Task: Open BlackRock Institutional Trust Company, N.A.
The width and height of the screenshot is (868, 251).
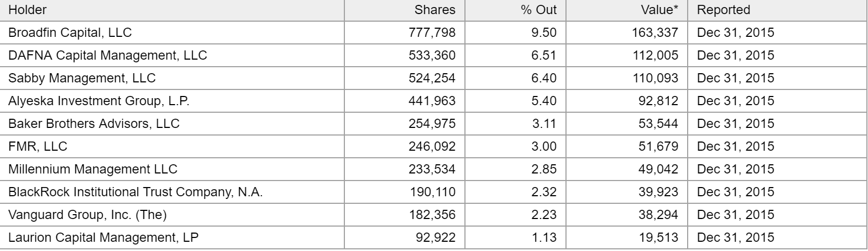Action: (135, 192)
